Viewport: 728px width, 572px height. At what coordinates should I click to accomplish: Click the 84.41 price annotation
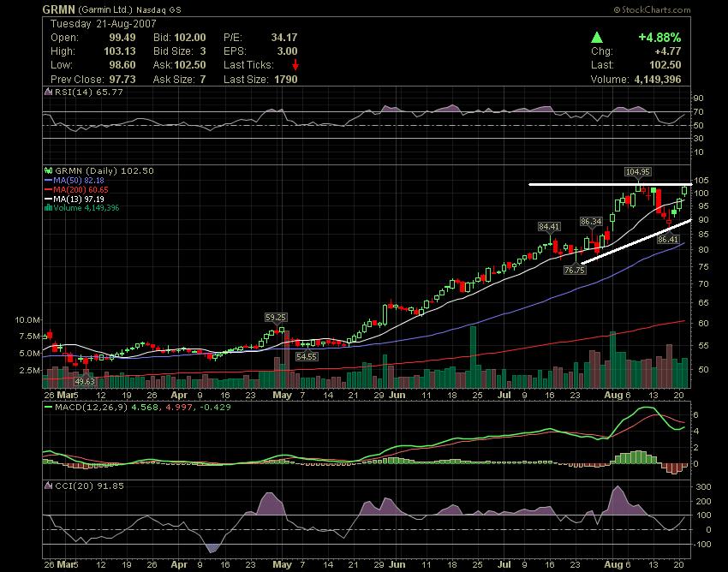[x=549, y=227]
